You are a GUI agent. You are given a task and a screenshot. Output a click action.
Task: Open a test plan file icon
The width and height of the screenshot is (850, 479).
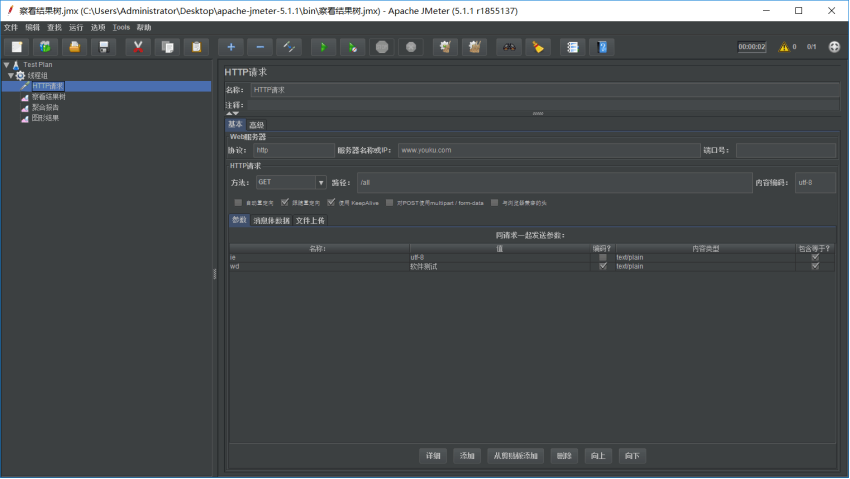pos(74,47)
